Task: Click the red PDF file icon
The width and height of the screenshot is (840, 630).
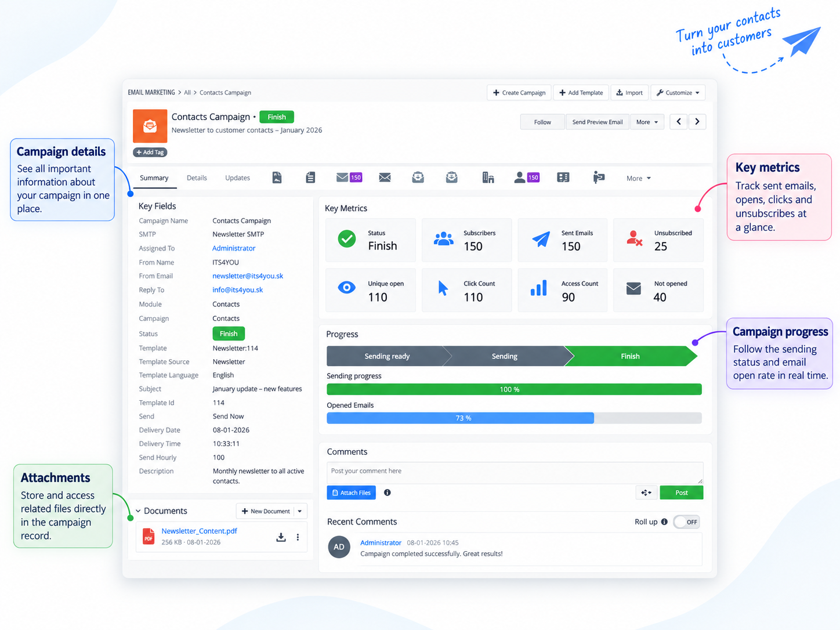Action: tap(149, 537)
